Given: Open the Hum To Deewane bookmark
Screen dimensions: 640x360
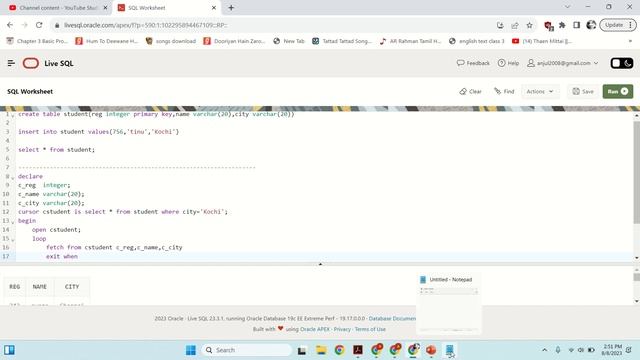Looking at the screenshot, I should [x=107, y=41].
